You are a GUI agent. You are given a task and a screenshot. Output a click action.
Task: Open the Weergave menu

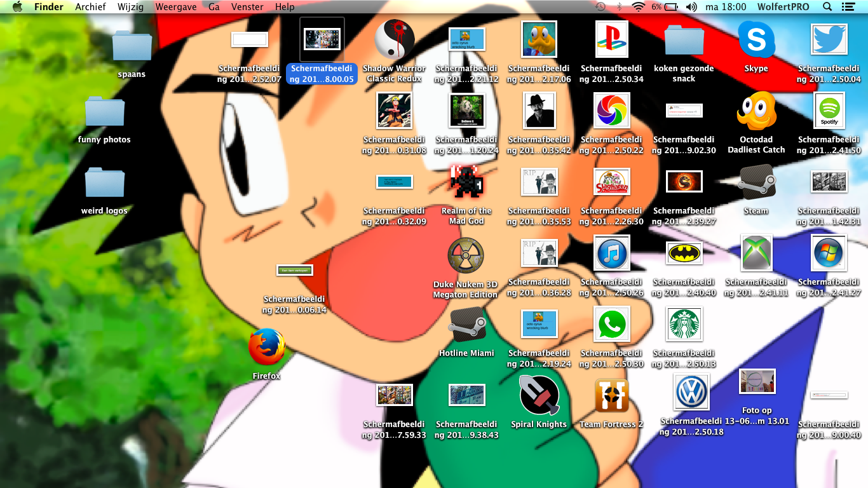pos(175,7)
